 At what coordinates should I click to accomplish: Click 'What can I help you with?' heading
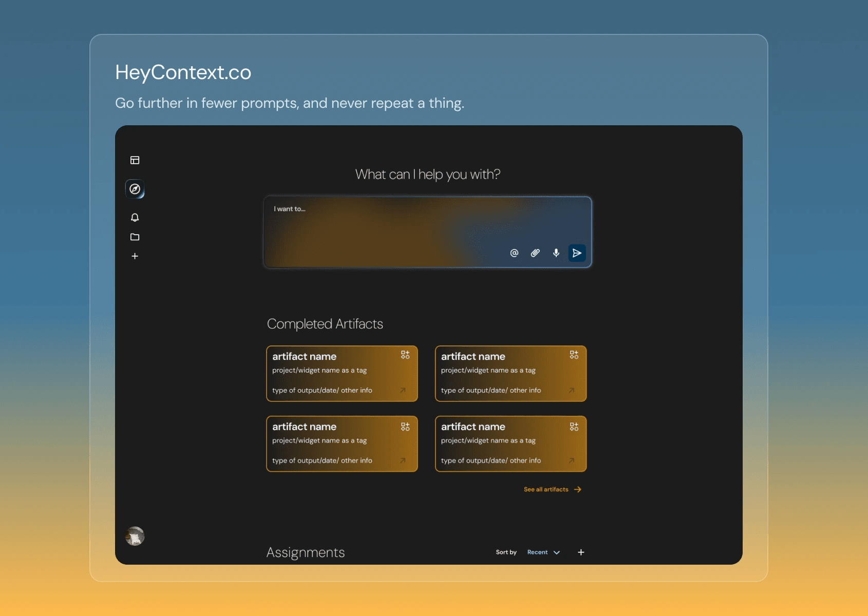428,175
